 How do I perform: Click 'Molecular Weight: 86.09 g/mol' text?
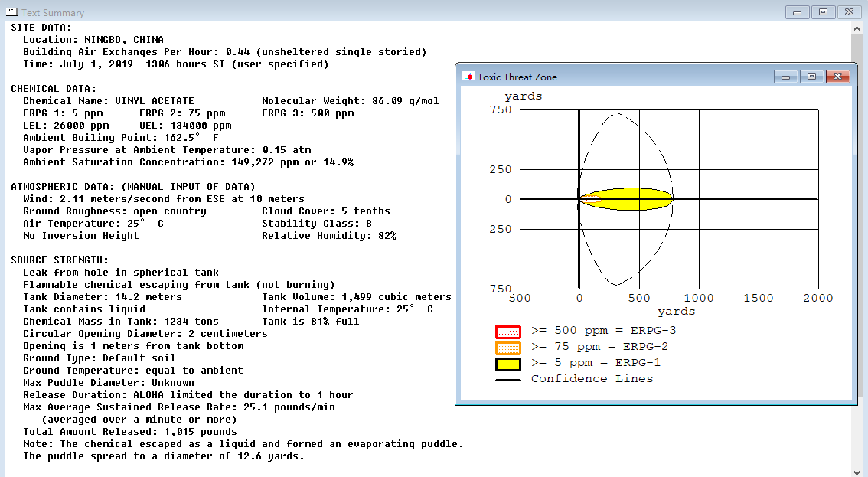351,101
